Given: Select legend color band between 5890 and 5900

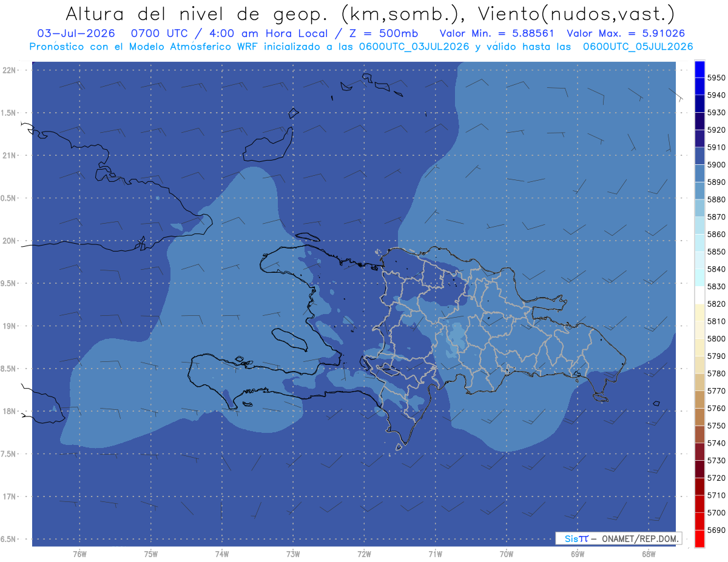Looking at the screenshot, I should point(699,173).
